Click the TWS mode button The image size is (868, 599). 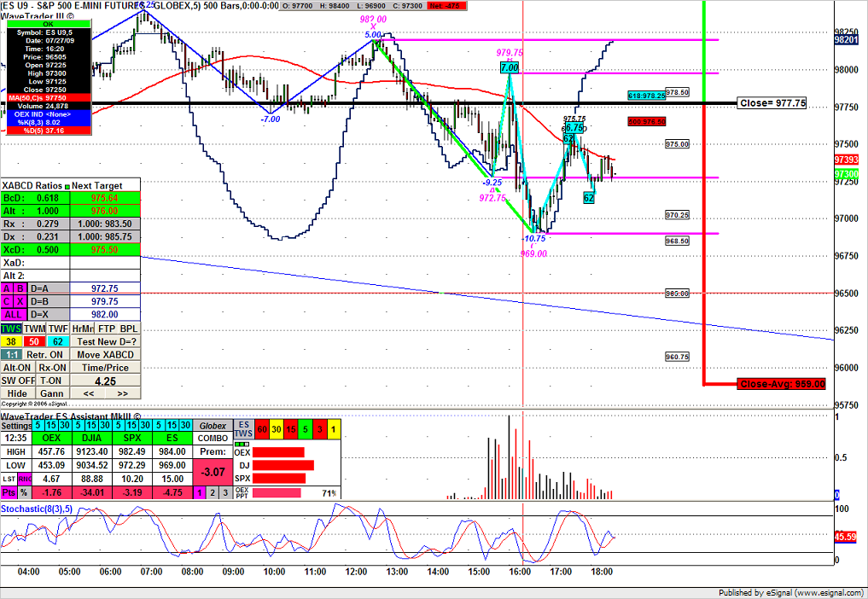[x=12, y=329]
